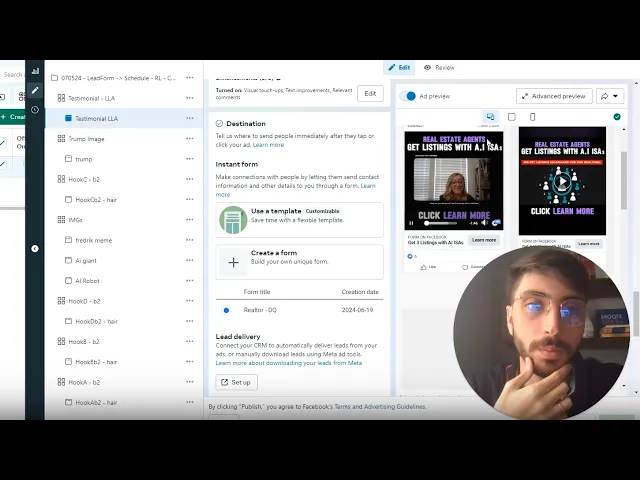The height and width of the screenshot is (480, 640).
Task: Click the green check status icon in preview
Action: [x=617, y=117]
